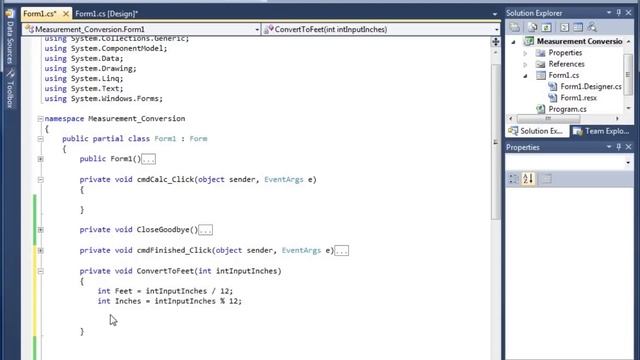Click the collapsed ... box after CloseGoodbye()

(205, 230)
